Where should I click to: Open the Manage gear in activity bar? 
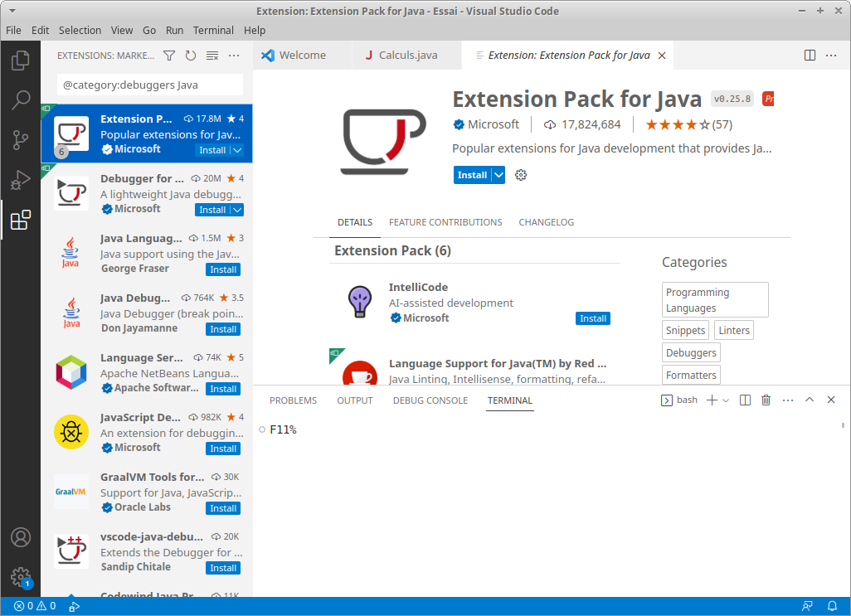pyautogui.click(x=21, y=578)
